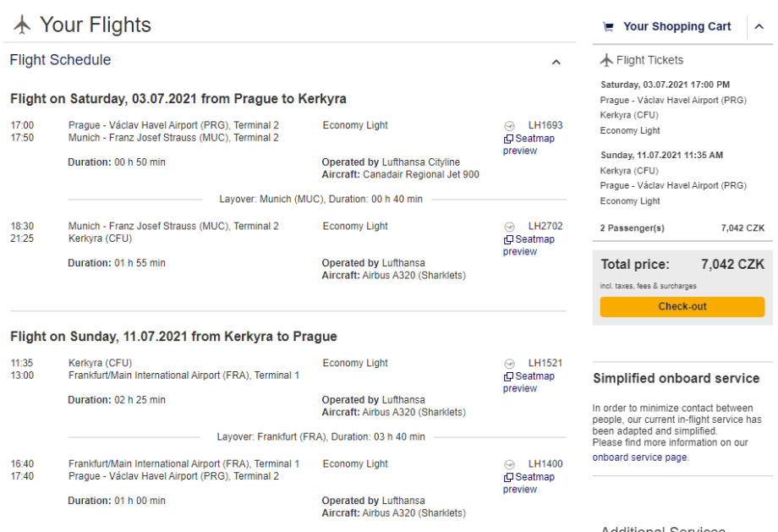
Task: Click the Lufthansa logo beside flight LH1693
Action: (509, 126)
